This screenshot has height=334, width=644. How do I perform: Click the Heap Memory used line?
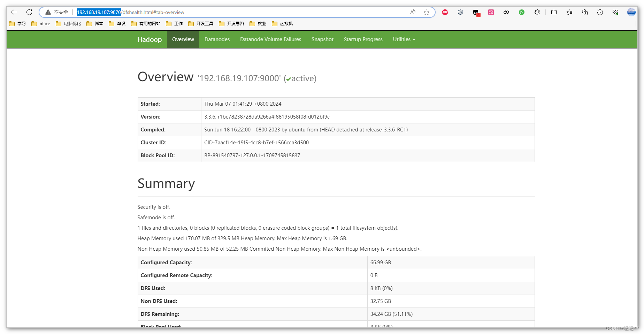pyautogui.click(x=242, y=238)
